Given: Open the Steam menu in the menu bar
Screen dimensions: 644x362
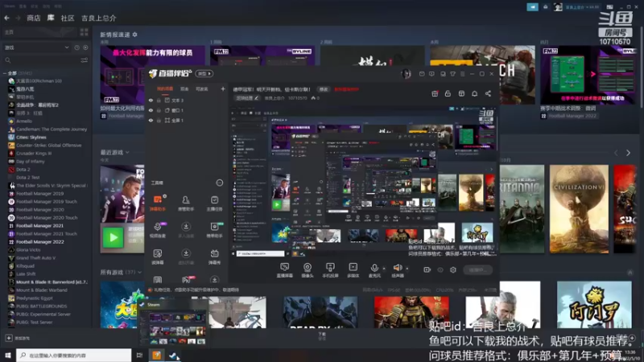Looking at the screenshot, I should coord(9,6).
